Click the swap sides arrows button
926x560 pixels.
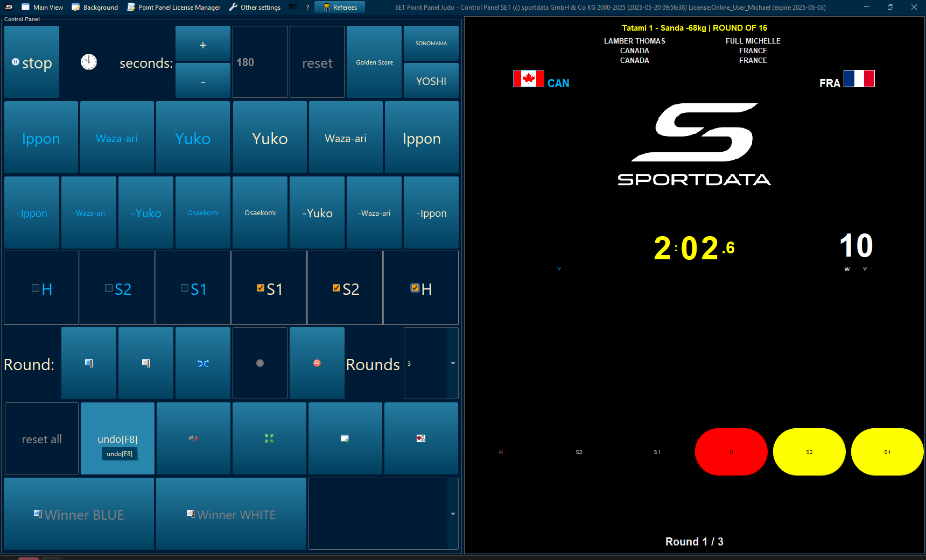tap(203, 363)
